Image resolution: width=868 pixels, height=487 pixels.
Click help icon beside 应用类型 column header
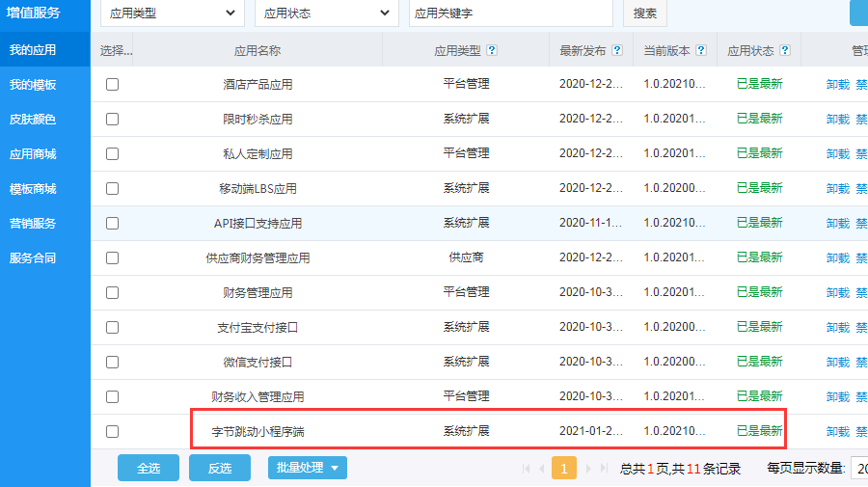[493, 50]
